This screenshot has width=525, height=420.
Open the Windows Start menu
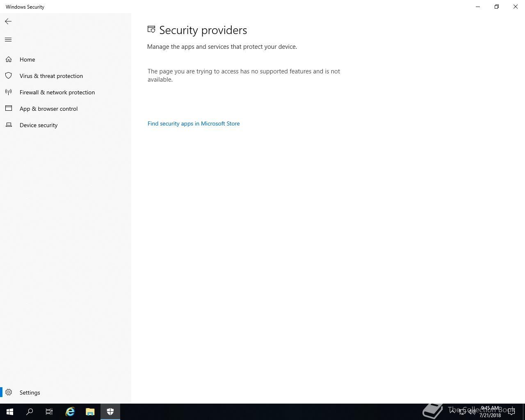(x=10, y=412)
